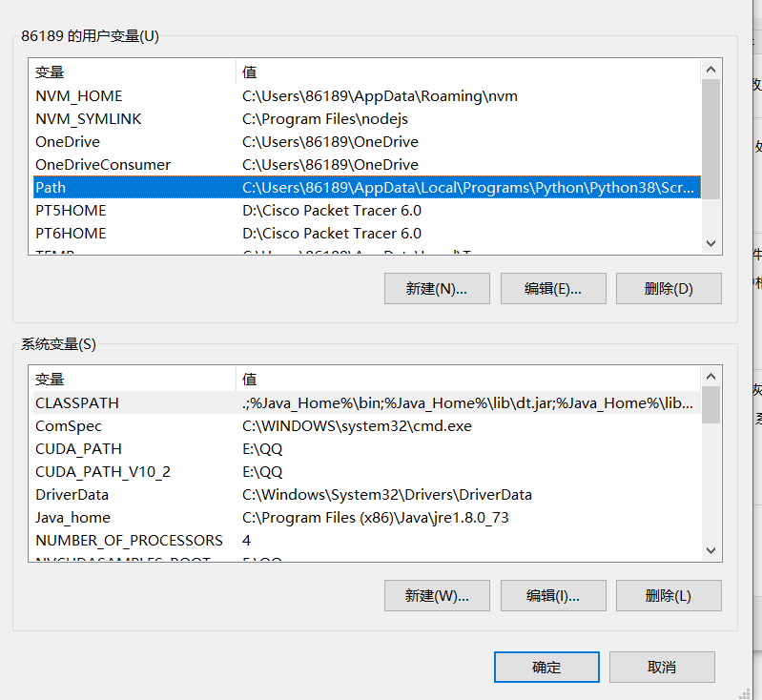The image size is (762, 700).
Task: Click 新建(N)... under user variables
Action: 437,288
